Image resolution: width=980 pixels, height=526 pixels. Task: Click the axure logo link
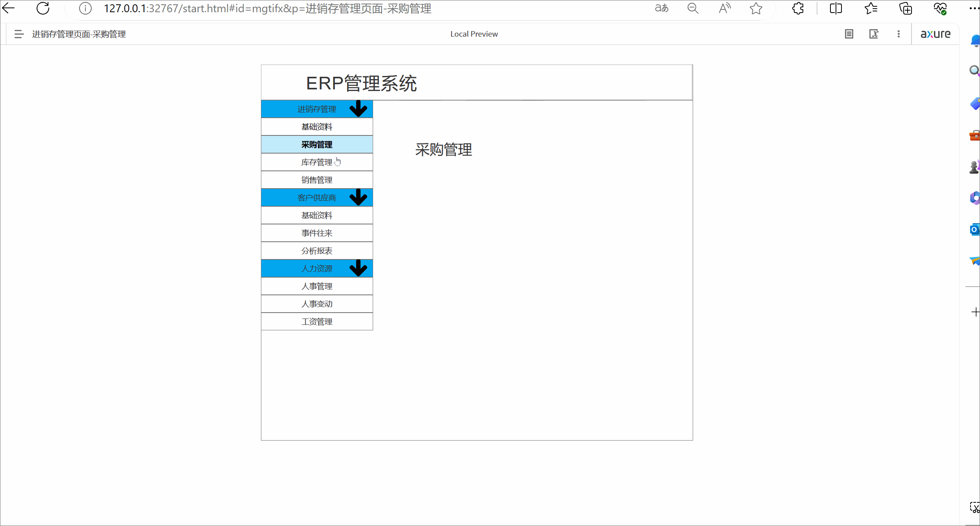(935, 34)
